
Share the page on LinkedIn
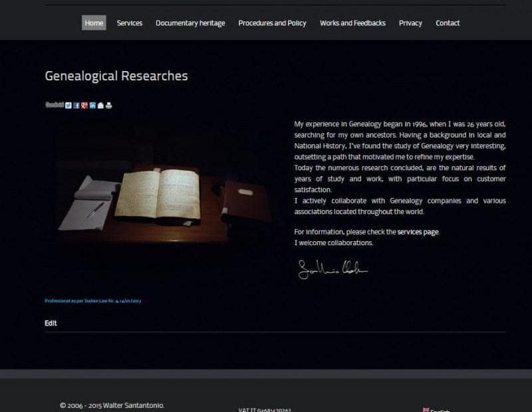coord(92,106)
